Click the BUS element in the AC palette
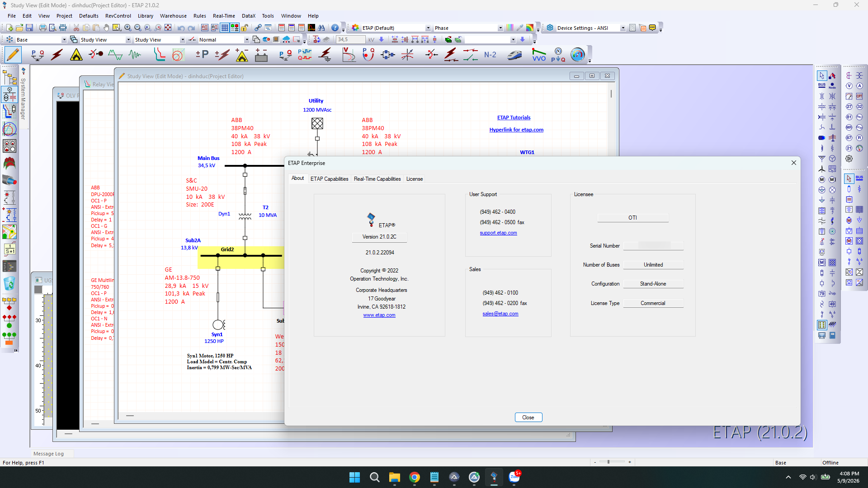868x488 pixels. (x=822, y=86)
